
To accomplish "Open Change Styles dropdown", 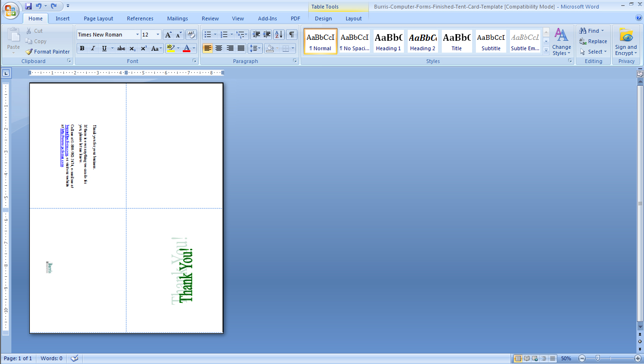I will (x=562, y=42).
